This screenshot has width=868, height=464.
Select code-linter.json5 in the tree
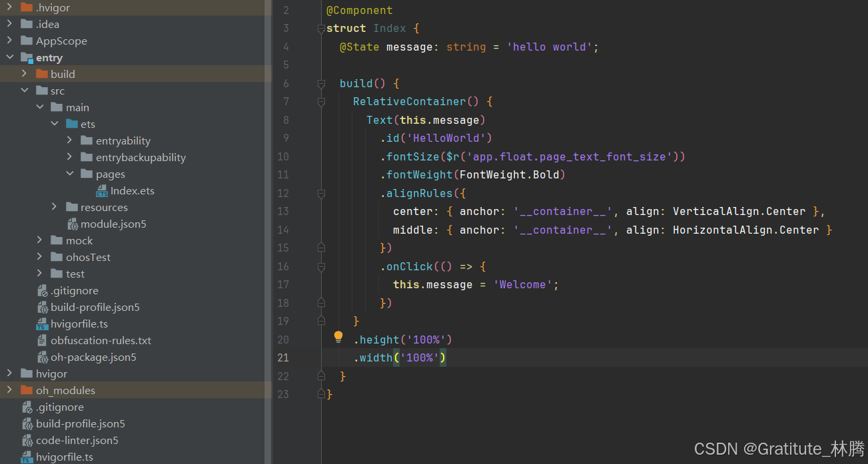tap(77, 441)
